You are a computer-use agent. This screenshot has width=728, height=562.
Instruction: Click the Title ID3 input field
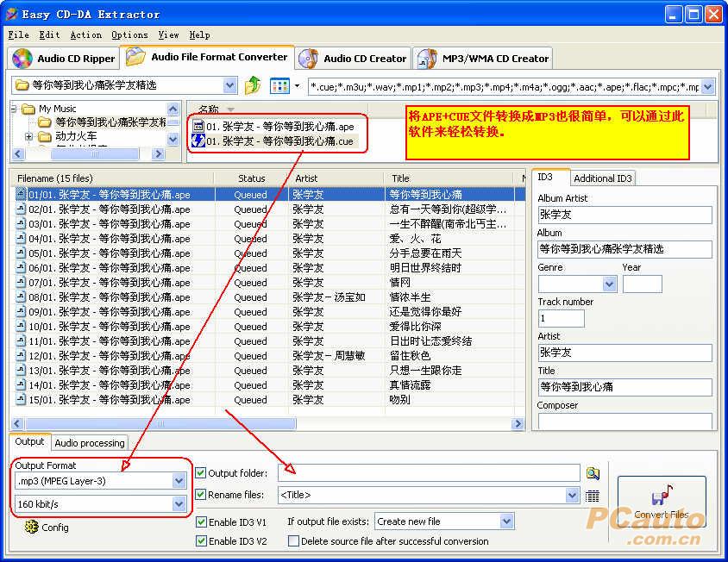pos(624,386)
